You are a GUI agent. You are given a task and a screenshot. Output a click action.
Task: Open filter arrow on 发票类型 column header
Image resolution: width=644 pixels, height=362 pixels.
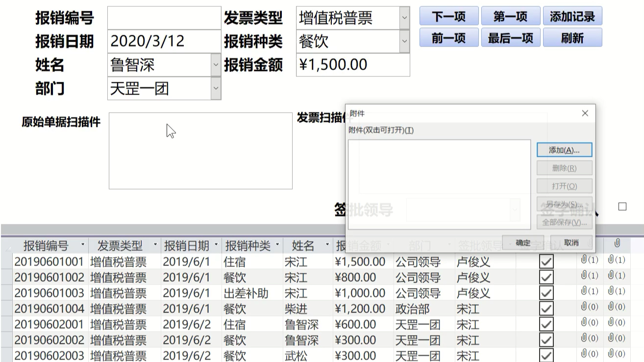155,244
